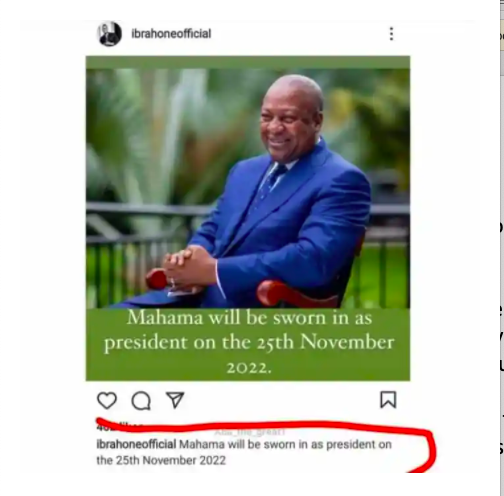
Task: Click the "2022." text in the green banner
Action: point(249,368)
